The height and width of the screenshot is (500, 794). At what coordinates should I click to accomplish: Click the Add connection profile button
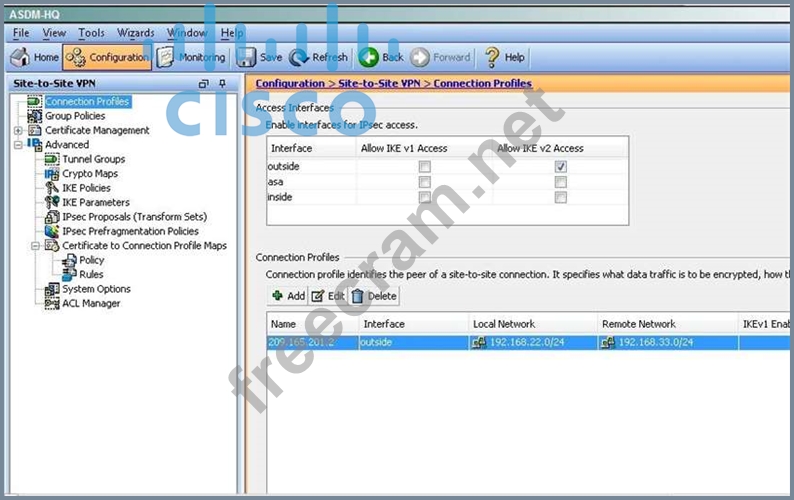288,296
